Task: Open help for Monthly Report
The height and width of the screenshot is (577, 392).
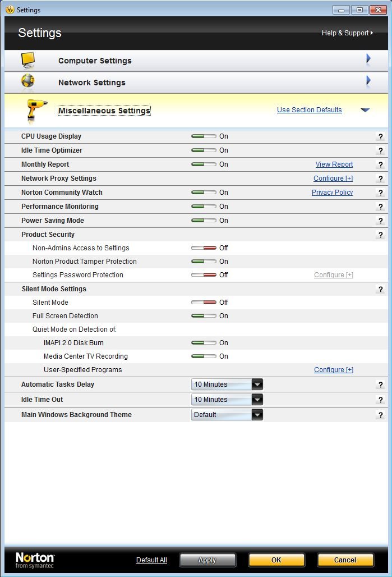Action: (381, 164)
